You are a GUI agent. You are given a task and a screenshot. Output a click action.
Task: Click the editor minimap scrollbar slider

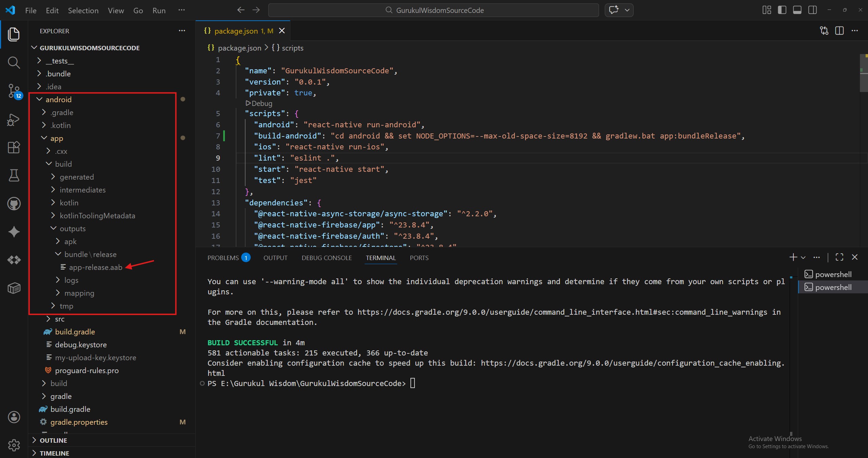[x=864, y=73]
